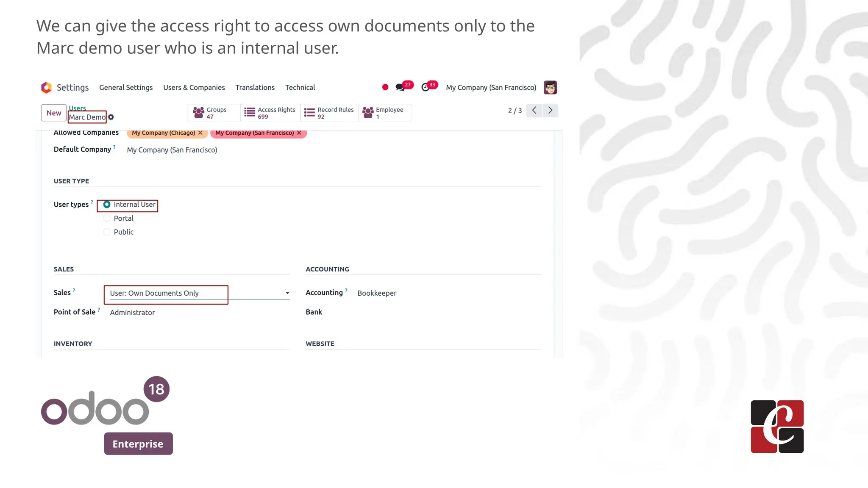
Task: Click the Odoo Settings app logo icon
Action: [46, 87]
